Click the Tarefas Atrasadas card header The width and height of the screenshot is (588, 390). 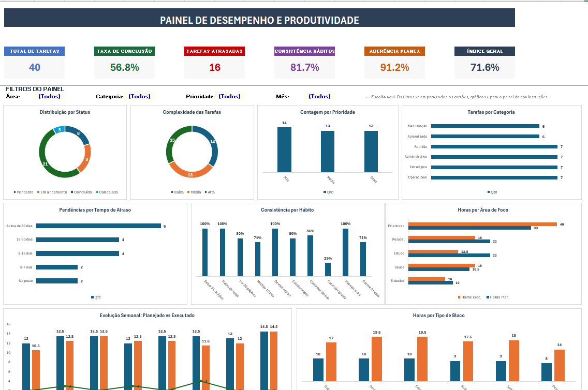[214, 51]
